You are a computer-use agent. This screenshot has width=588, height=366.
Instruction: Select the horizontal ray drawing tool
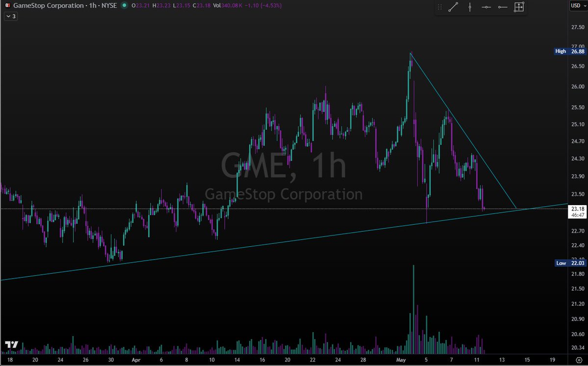point(503,7)
